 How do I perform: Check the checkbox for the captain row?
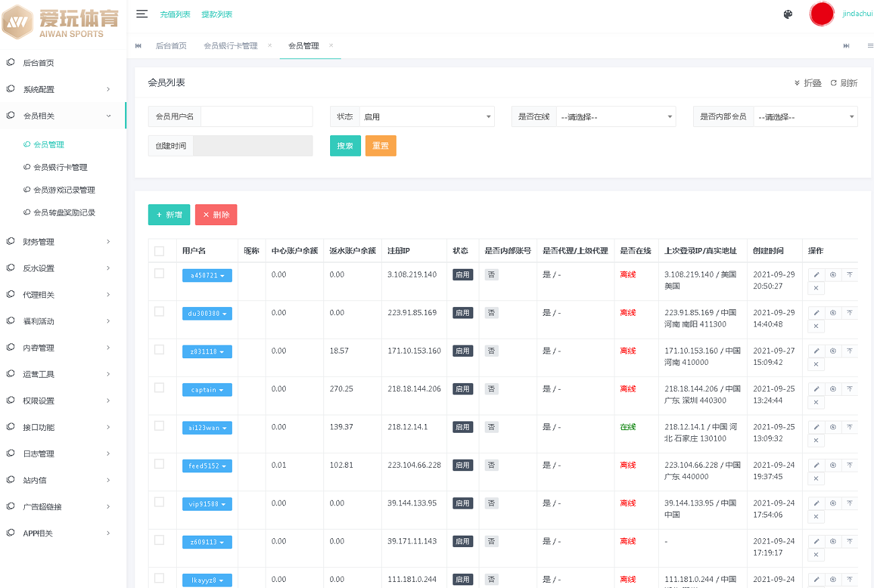(x=159, y=388)
